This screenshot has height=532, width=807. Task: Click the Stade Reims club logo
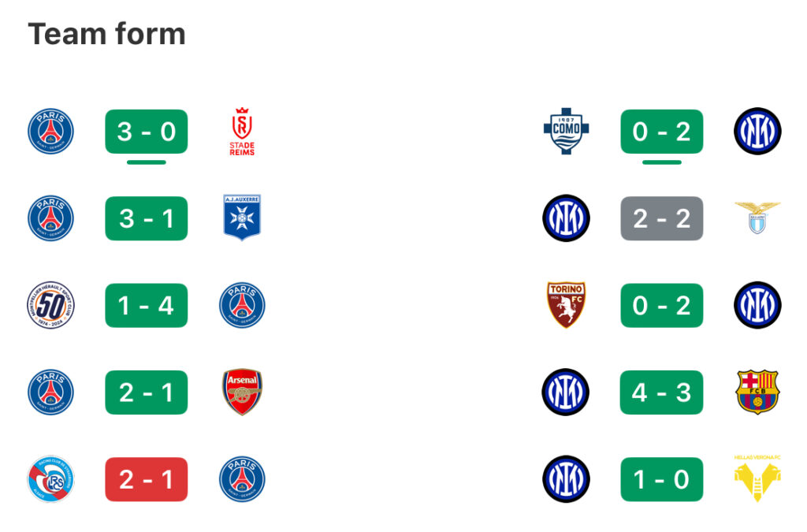tap(242, 131)
